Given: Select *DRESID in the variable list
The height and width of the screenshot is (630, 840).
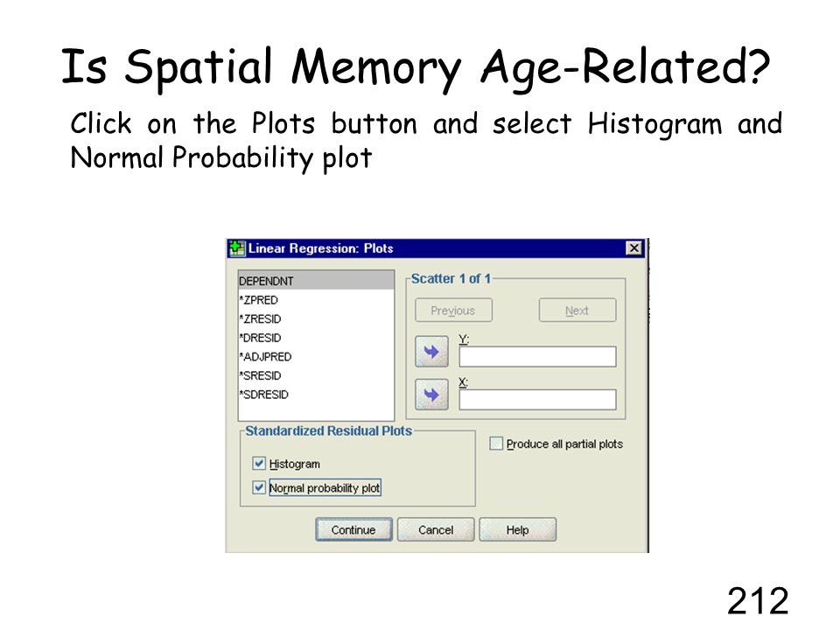Looking at the screenshot, I should point(316,338).
